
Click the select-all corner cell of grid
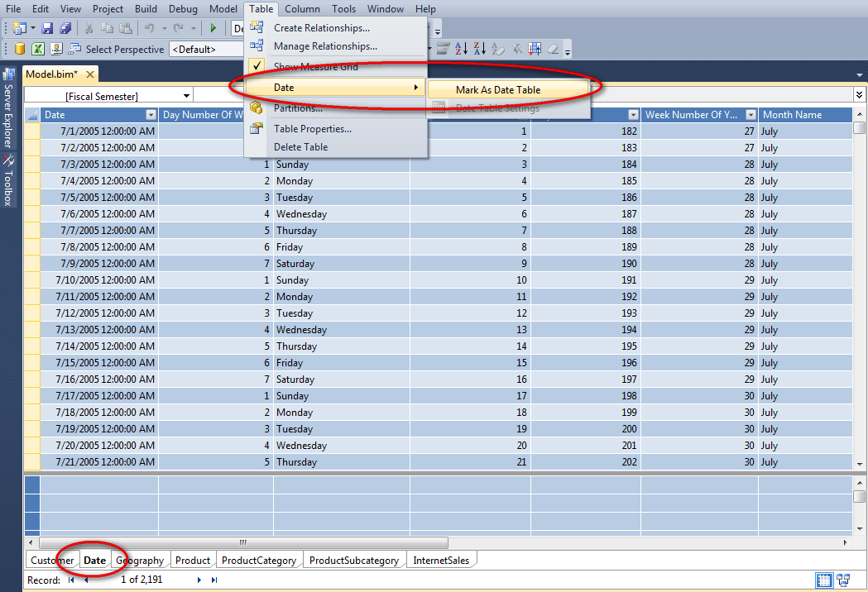point(32,115)
